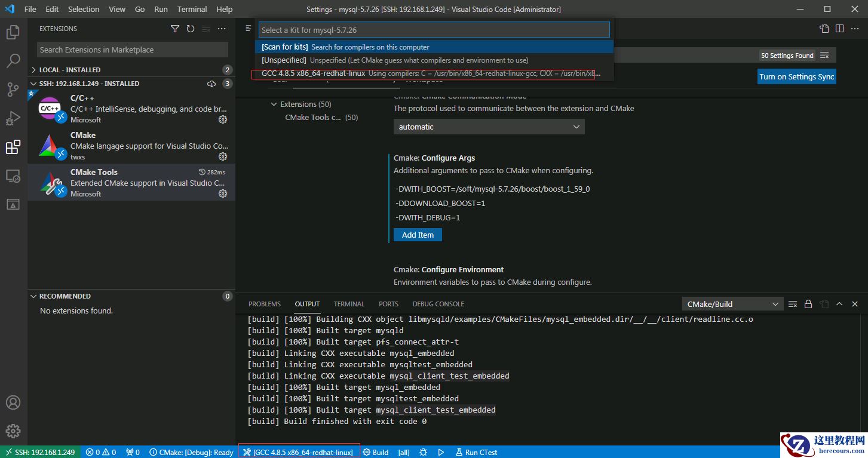Image resolution: width=868 pixels, height=458 pixels.
Task: Open the Source Control view
Action: click(13, 90)
